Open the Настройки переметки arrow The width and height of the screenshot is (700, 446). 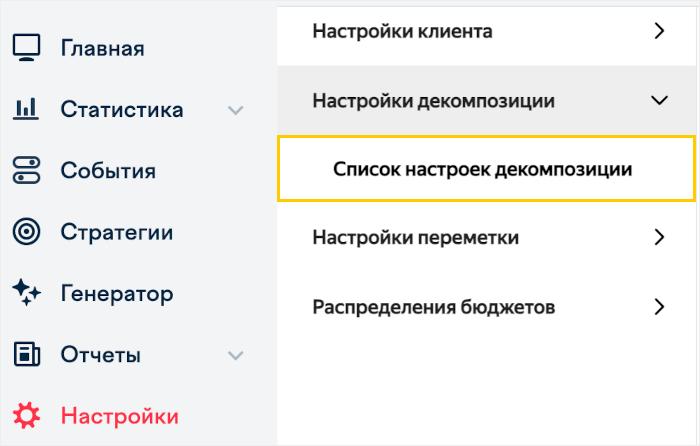point(658,238)
